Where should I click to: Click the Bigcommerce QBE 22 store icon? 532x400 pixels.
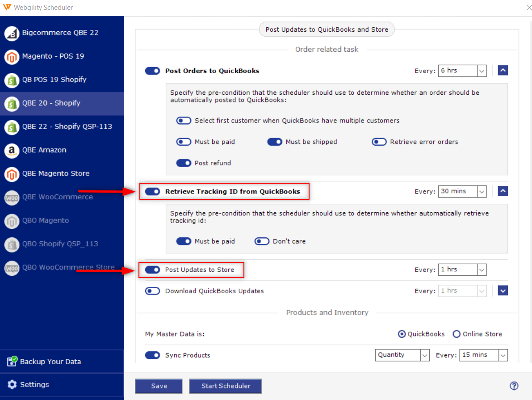(x=12, y=33)
